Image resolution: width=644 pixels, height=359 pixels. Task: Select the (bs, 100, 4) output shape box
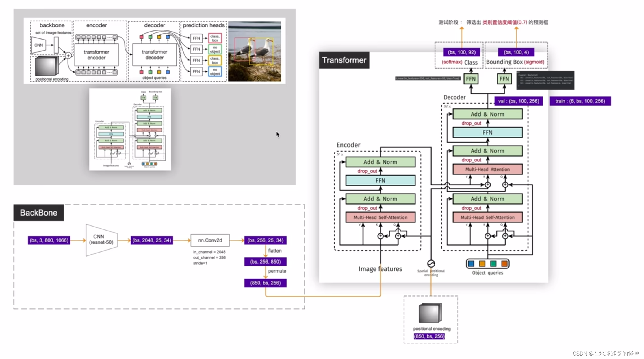[516, 52]
